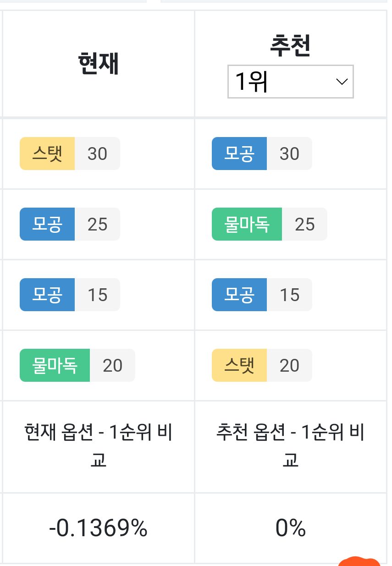Click the green 물마독 25 badge in 추천
392x566 pixels.
(x=269, y=224)
